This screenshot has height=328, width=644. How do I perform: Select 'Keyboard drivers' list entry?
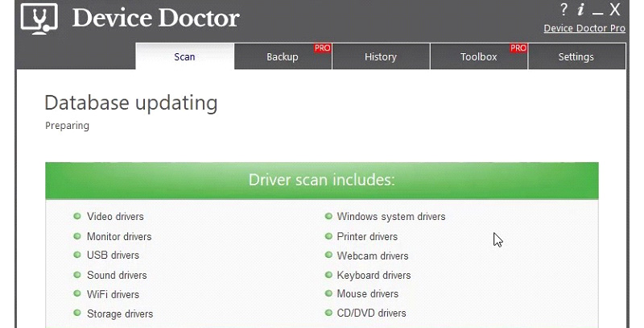[374, 275]
